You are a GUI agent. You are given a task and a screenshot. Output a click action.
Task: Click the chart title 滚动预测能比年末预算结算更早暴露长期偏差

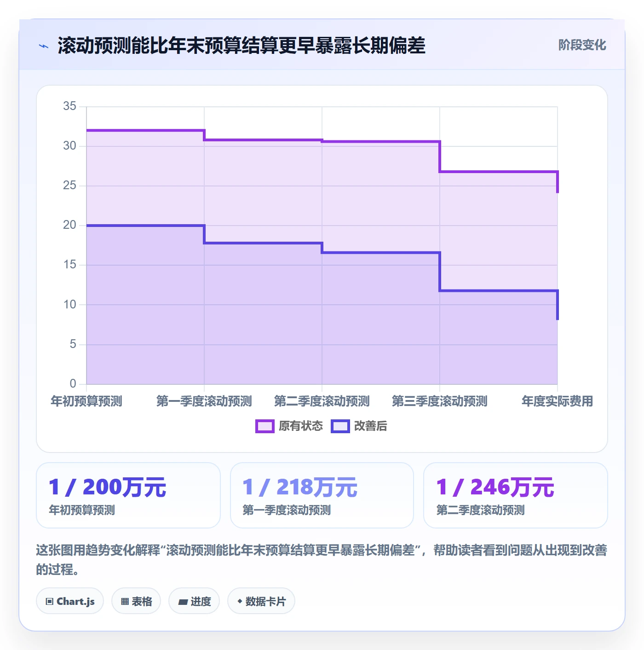click(x=241, y=46)
